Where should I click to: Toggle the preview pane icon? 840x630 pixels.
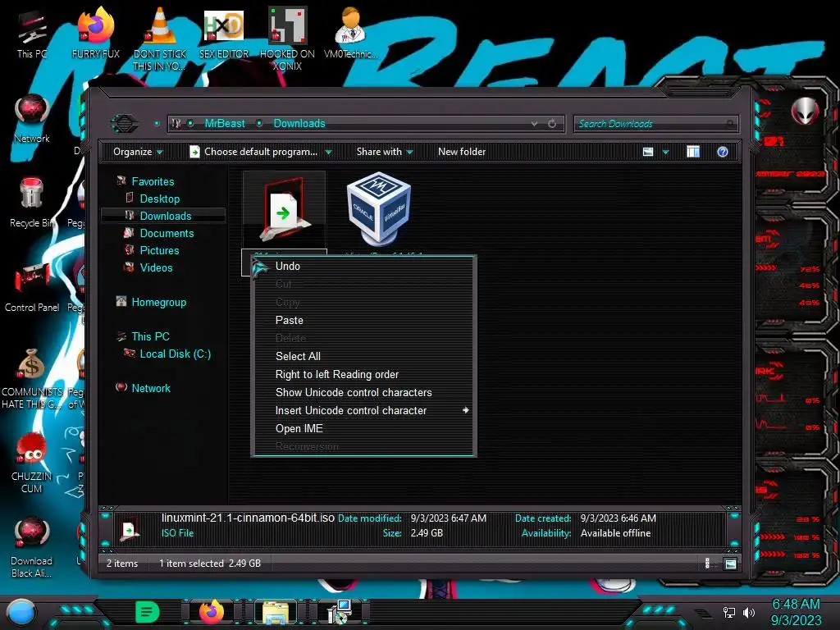693,152
